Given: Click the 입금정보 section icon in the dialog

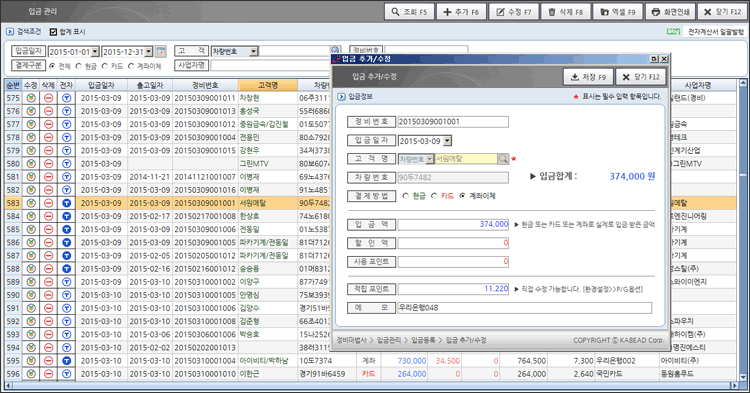Looking at the screenshot, I should tap(341, 97).
